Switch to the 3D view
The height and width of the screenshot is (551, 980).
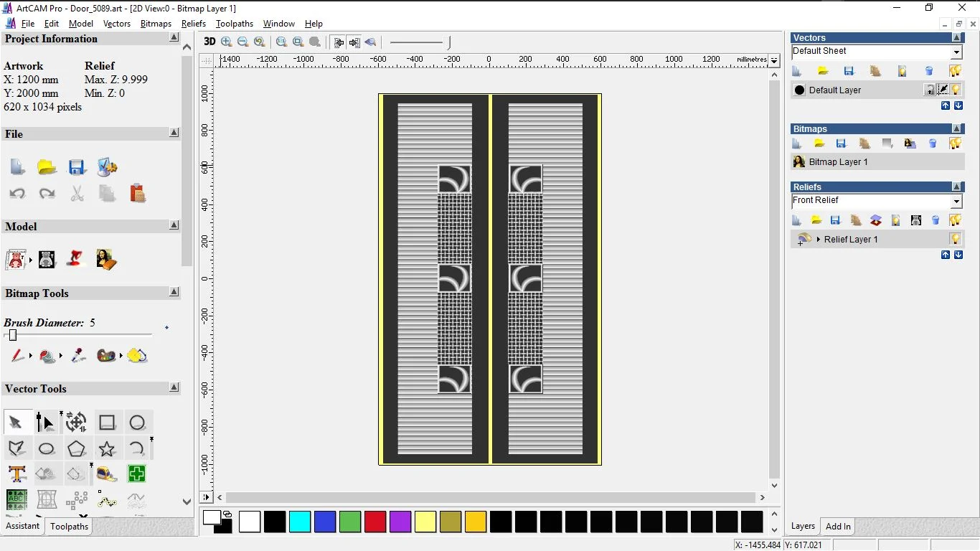[209, 42]
